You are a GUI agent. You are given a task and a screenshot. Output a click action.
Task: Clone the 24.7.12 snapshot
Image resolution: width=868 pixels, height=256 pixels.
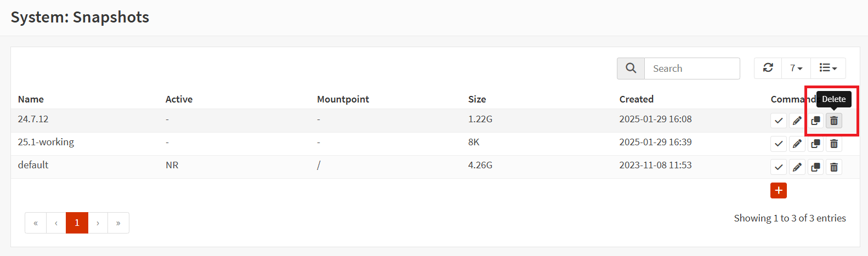click(x=816, y=121)
